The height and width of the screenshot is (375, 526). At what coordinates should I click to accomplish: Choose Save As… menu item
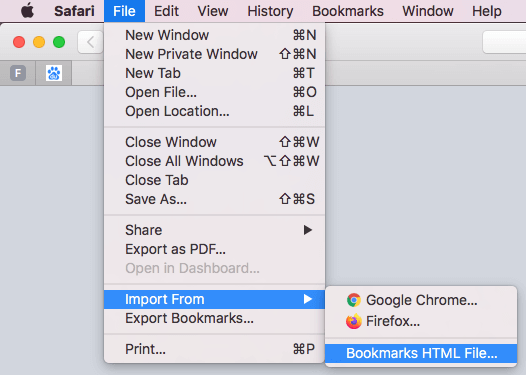pyautogui.click(x=214, y=199)
